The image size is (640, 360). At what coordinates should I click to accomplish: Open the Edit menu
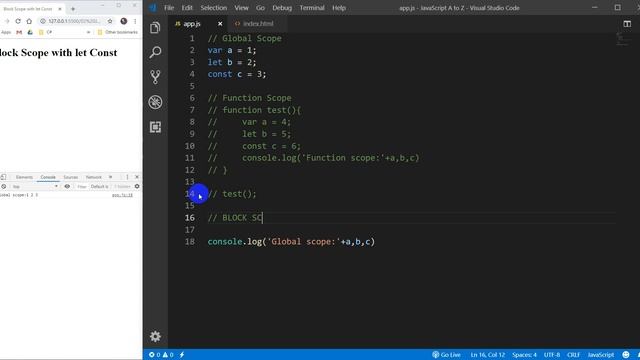coord(187,8)
